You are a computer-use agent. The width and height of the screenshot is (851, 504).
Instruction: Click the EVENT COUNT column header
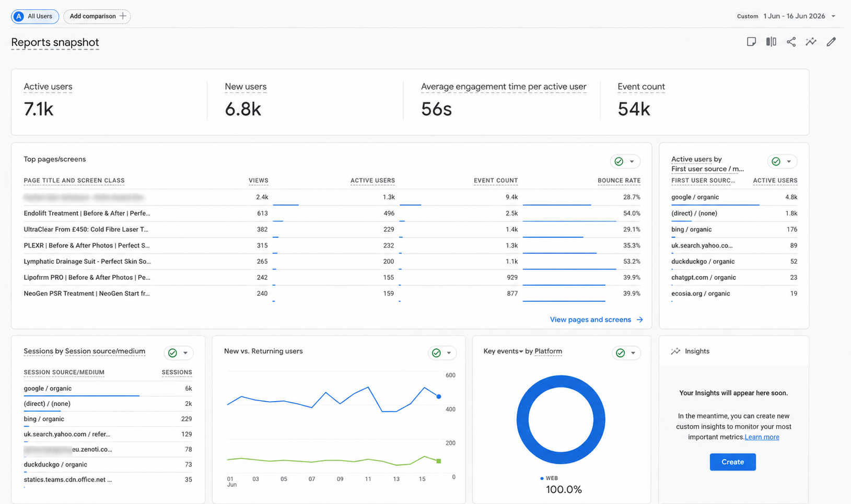[x=496, y=181]
